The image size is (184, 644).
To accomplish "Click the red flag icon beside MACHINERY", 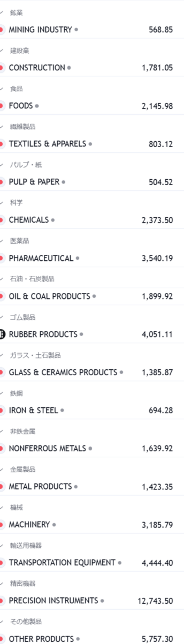I will click(x=1, y=524).
